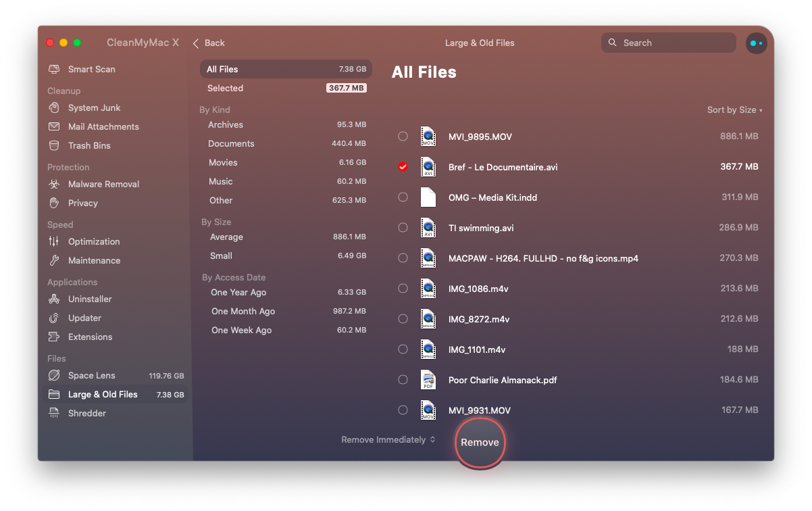
Task: Click the System Junk sidebar icon
Action: (x=54, y=108)
